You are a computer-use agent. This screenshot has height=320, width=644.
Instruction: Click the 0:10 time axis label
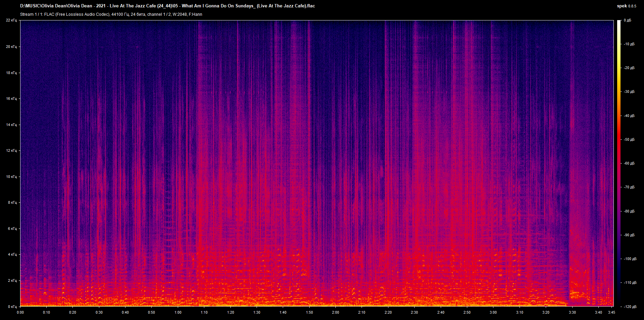(x=46, y=312)
